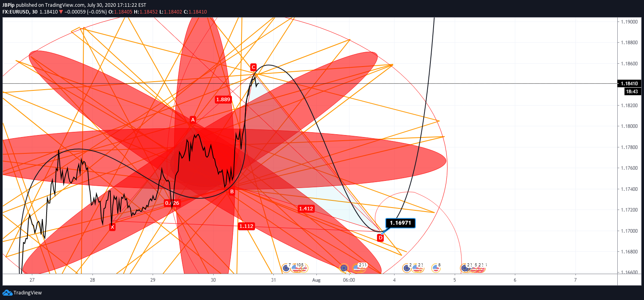Click the FX:EURUSD symbol title

(16, 12)
